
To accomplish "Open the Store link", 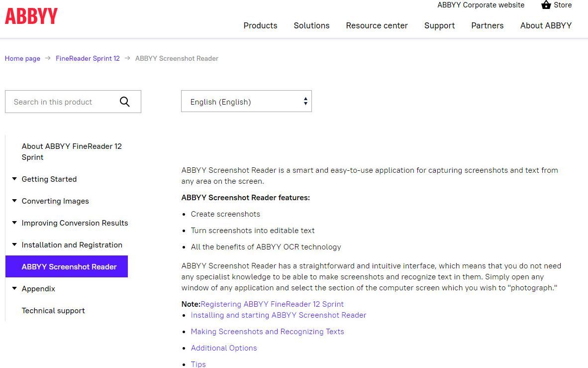I will [x=563, y=5].
